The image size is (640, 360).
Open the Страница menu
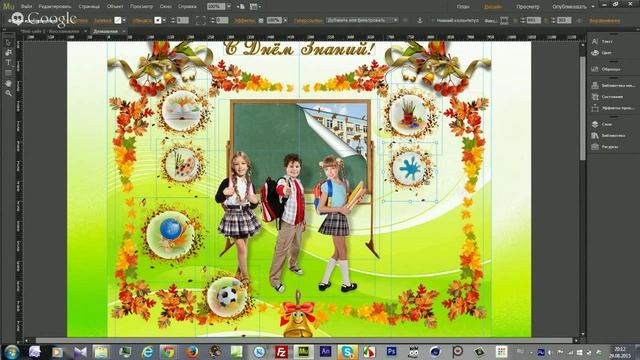tap(89, 7)
